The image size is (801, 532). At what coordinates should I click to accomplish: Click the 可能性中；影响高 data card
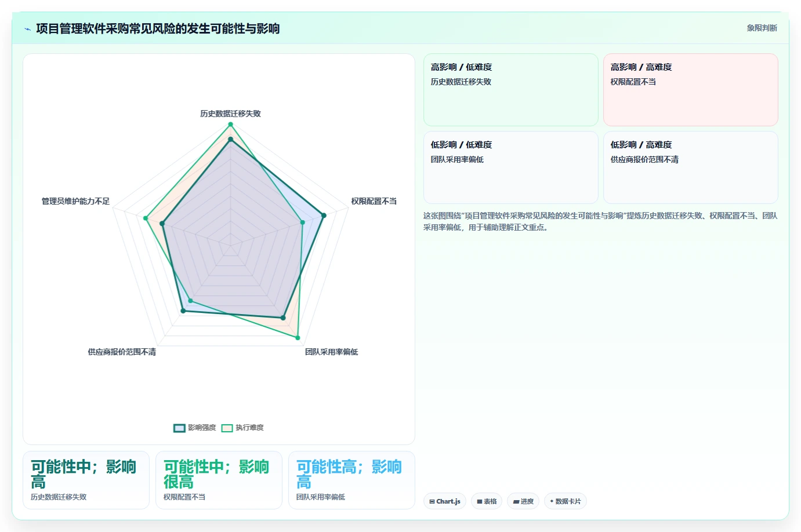pos(86,480)
